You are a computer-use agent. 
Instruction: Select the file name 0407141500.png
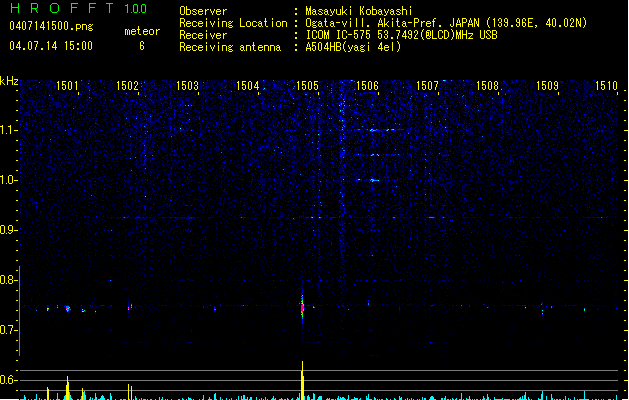51,27
